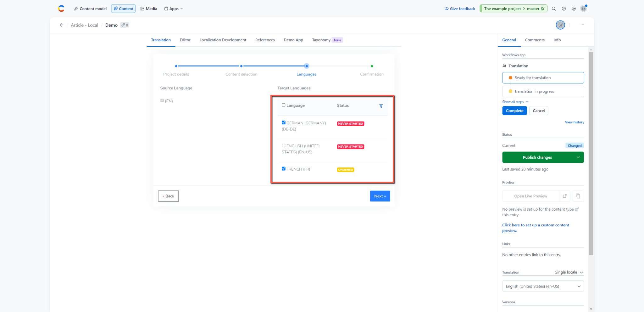Click the ORDERED status badge for French

coord(346,170)
